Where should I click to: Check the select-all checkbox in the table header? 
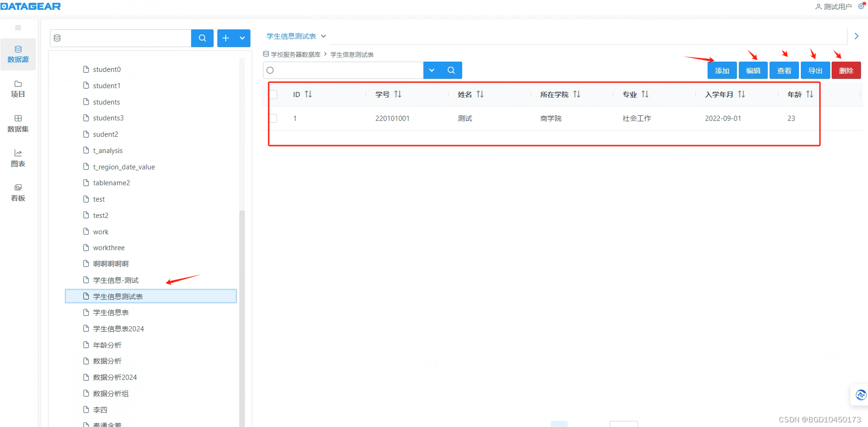[x=273, y=94]
